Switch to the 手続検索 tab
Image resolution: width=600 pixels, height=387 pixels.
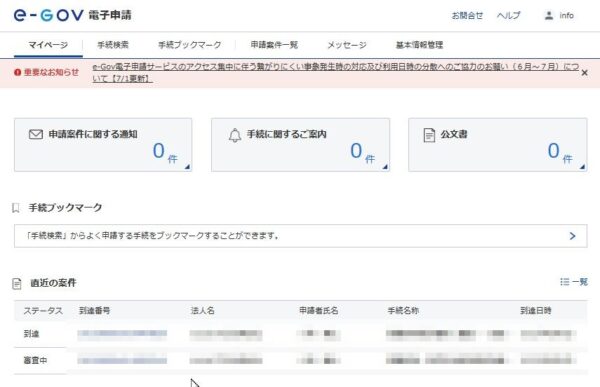point(113,45)
